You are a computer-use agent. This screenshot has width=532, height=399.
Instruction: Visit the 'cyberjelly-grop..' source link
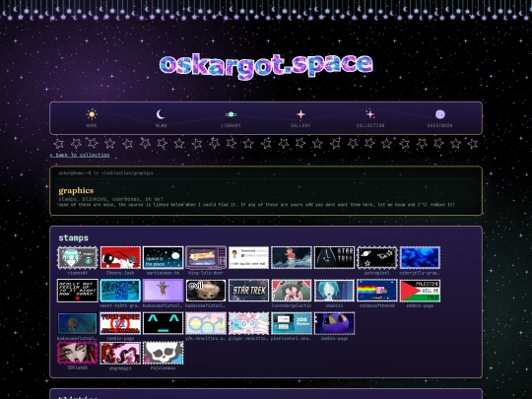coord(420,273)
